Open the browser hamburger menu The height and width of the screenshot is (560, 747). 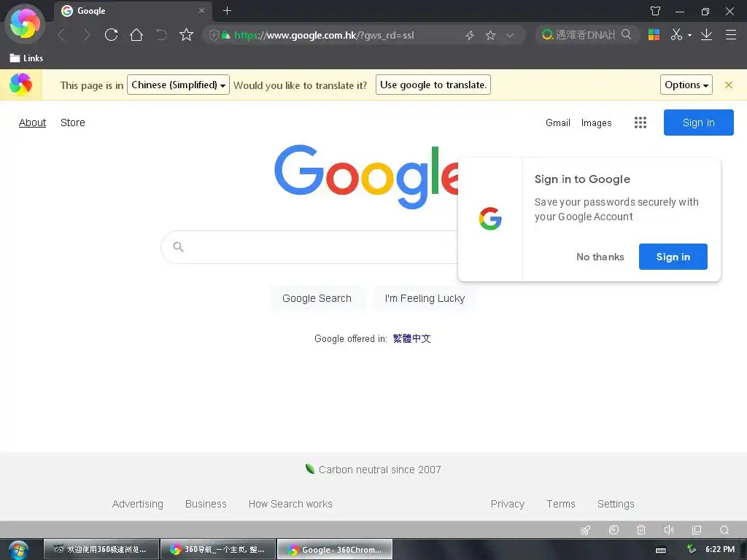(x=731, y=34)
